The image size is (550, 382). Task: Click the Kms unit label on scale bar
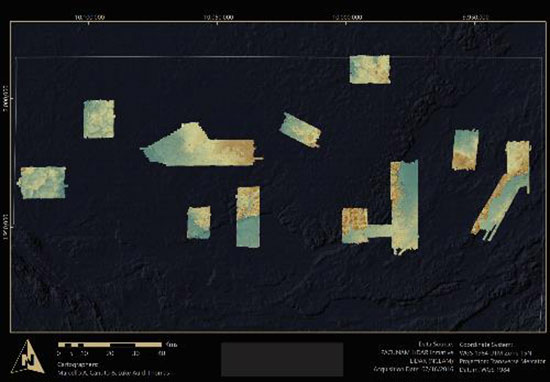[171, 344]
